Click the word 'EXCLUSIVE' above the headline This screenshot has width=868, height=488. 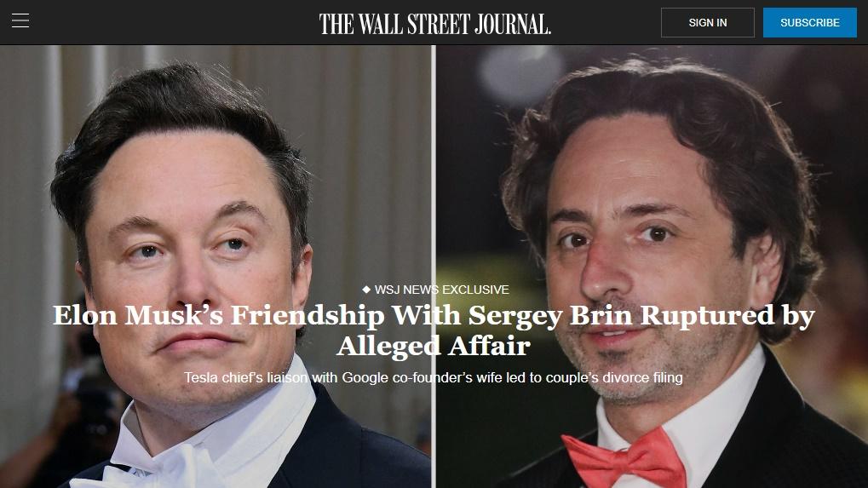click(x=475, y=290)
